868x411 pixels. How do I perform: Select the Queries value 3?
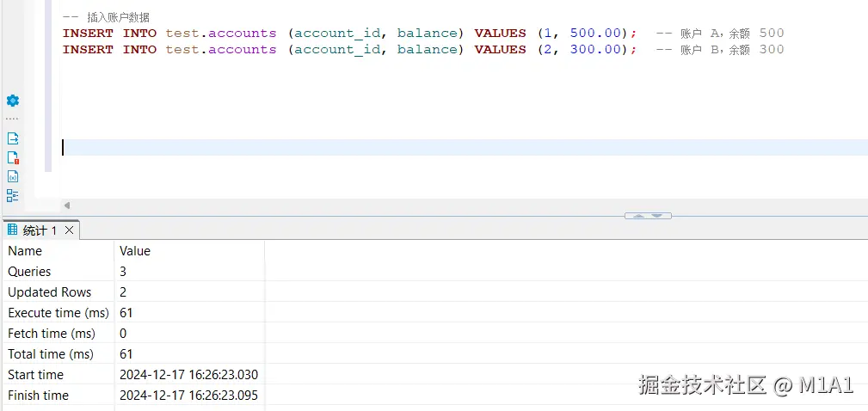pyautogui.click(x=123, y=272)
